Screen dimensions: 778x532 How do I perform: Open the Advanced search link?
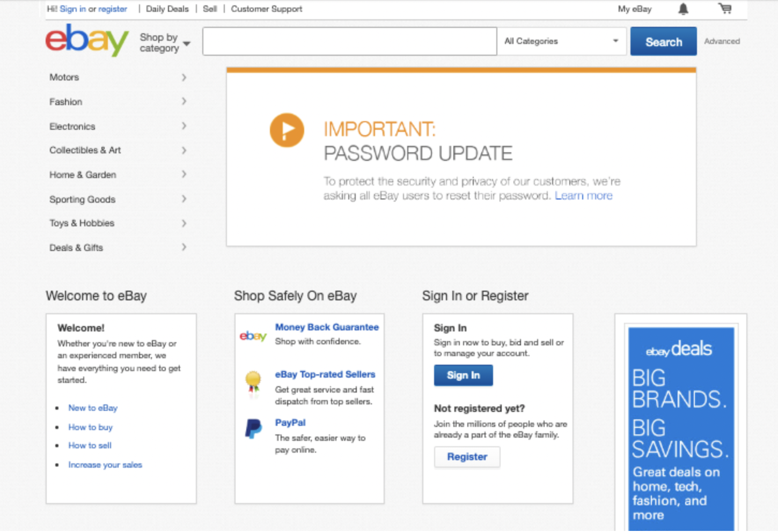722,41
